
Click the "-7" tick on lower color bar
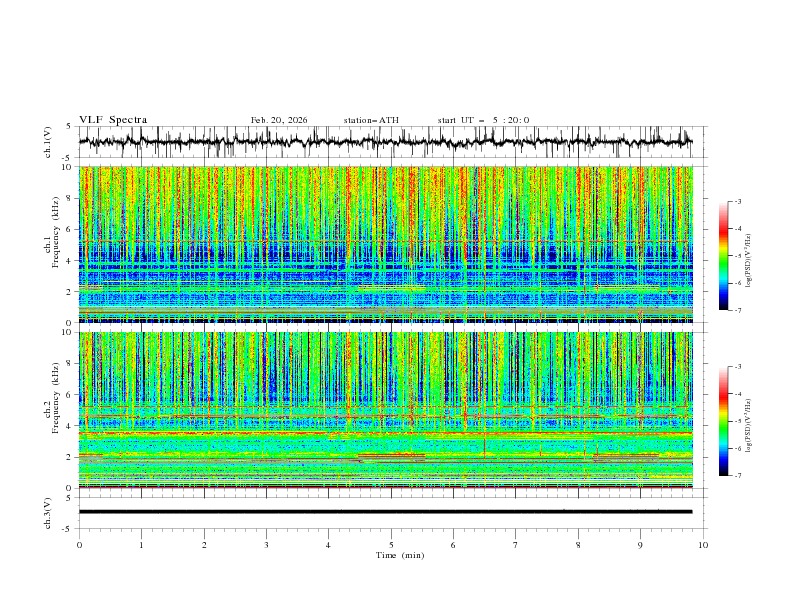(738, 476)
